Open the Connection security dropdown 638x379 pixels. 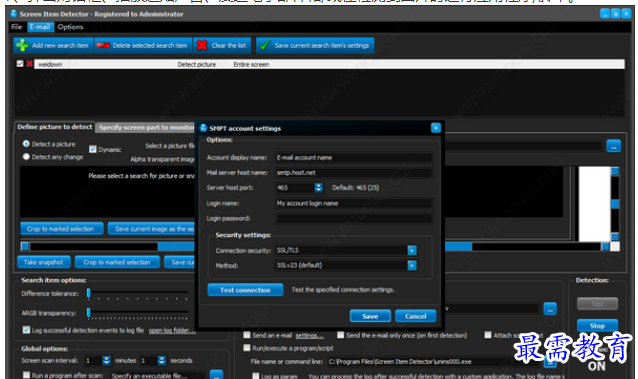[x=412, y=250]
